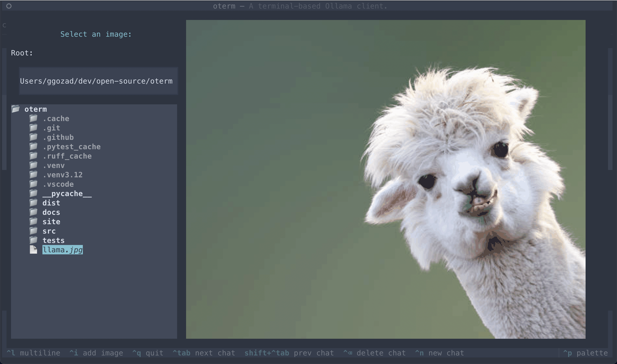Open the __pycache__ directory entry
617x364 pixels.
pos(67,194)
